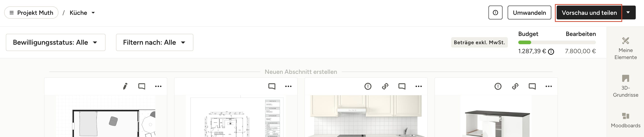The height and width of the screenshot is (137, 644).
Task: Click the Umwandeln button
Action: click(x=529, y=13)
